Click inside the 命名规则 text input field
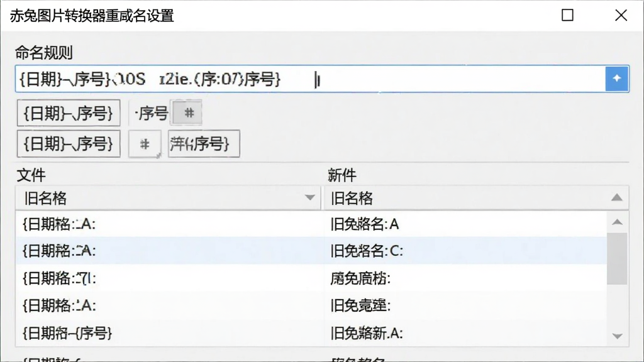Image resolution: width=644 pixels, height=362 pixels. [x=310, y=79]
